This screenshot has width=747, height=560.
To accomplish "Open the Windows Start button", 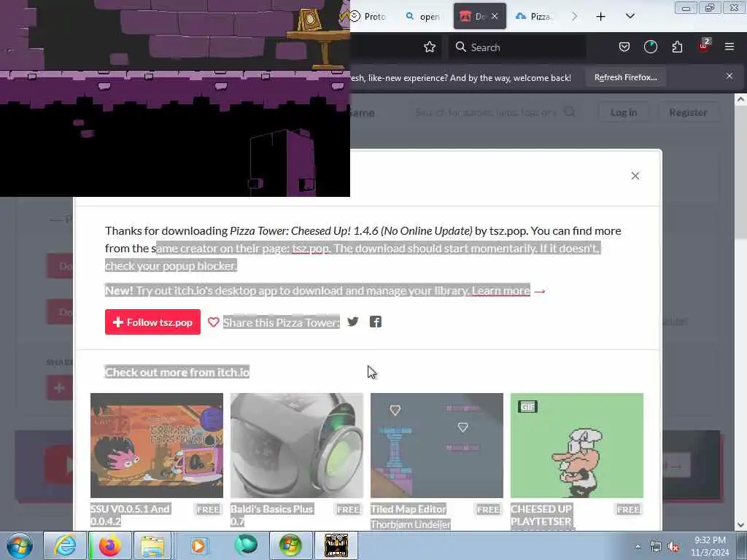I will [x=19, y=545].
